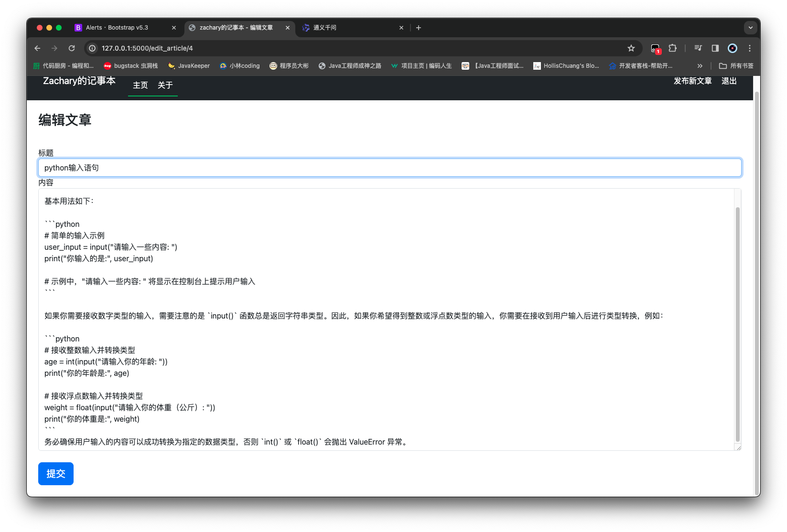787x532 pixels.
Task: Open the 开发者客栈 bookmark
Action: point(641,66)
